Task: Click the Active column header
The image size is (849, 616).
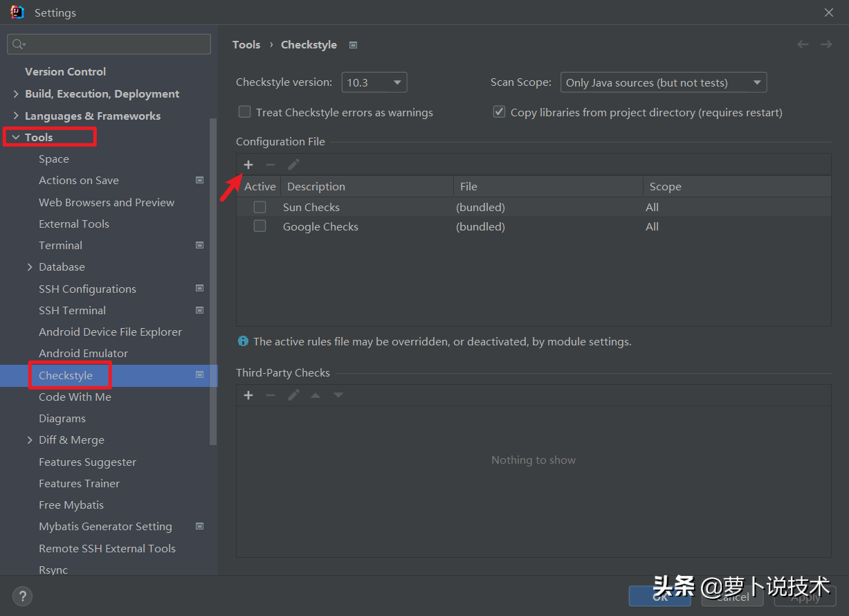Action: click(259, 186)
